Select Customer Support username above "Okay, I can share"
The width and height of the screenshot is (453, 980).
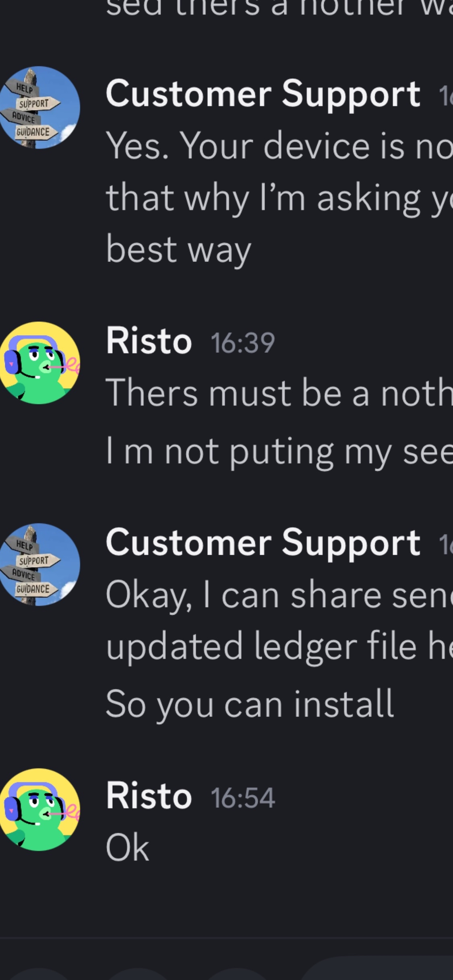tap(263, 544)
